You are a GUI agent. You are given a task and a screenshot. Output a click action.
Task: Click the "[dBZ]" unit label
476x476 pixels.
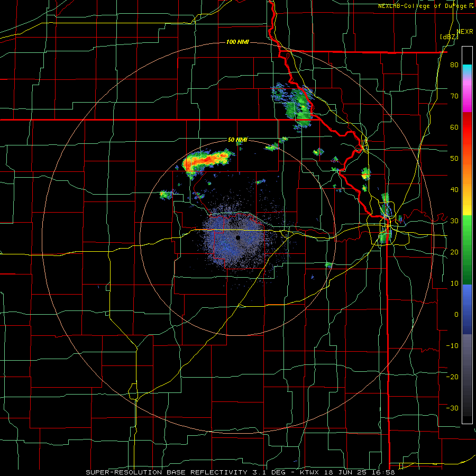tap(449, 37)
